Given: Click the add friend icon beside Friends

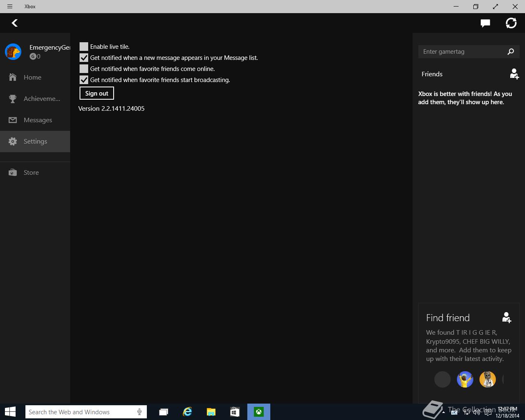Looking at the screenshot, I should pos(514,74).
